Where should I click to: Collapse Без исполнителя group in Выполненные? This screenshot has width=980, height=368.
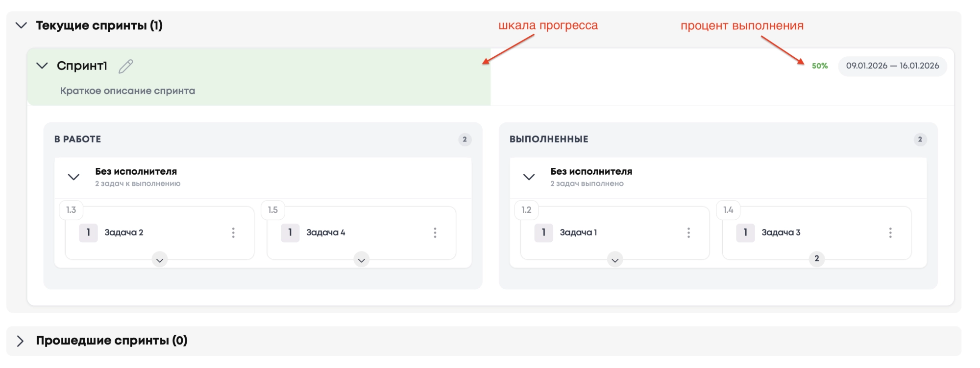tap(529, 177)
